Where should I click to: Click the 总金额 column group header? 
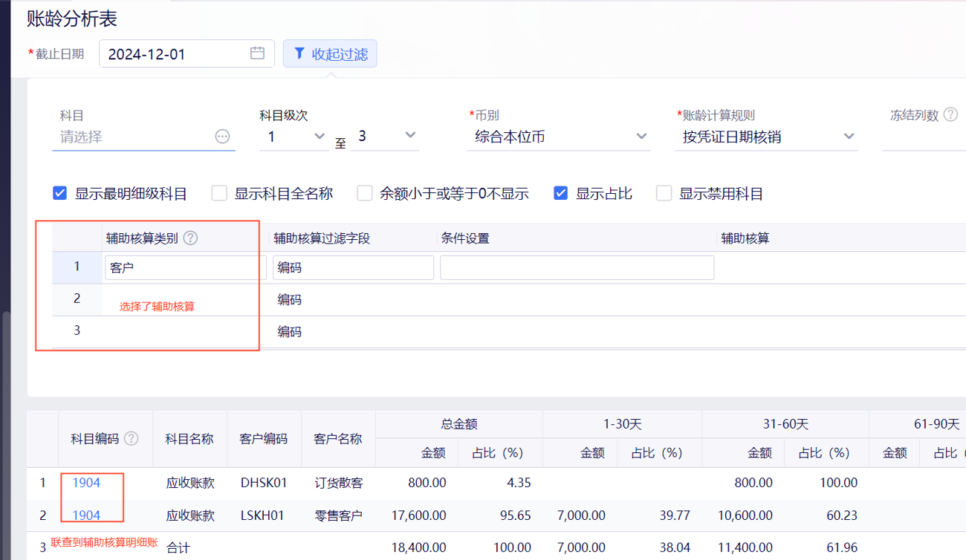[459, 424]
